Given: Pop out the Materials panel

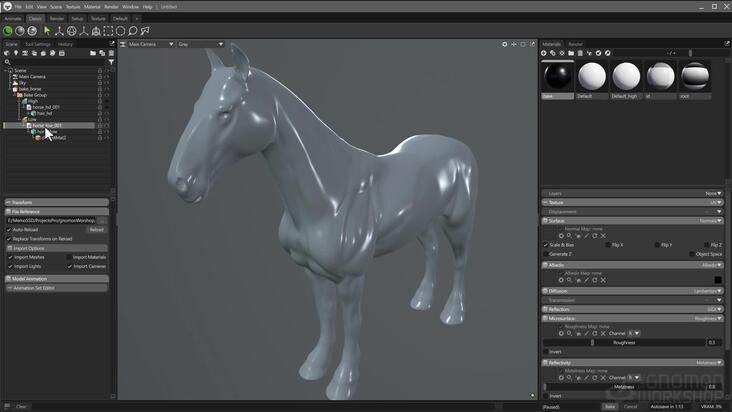Looking at the screenshot, I should tap(726, 43).
